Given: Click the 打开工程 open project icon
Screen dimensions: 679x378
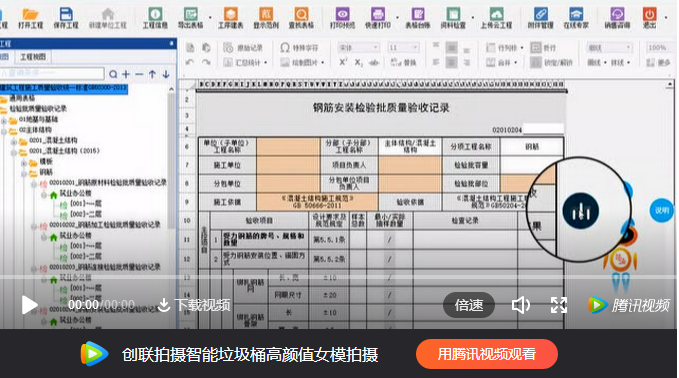Looking at the screenshot, I should (x=30, y=18).
